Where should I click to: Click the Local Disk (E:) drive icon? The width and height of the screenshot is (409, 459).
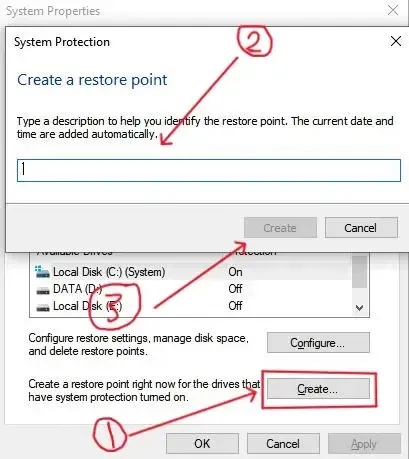pos(43,307)
